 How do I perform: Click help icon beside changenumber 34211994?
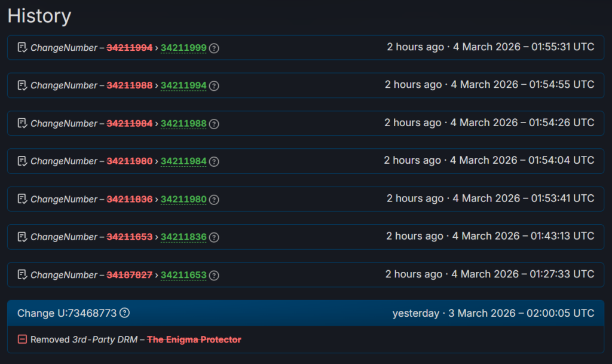point(214,86)
